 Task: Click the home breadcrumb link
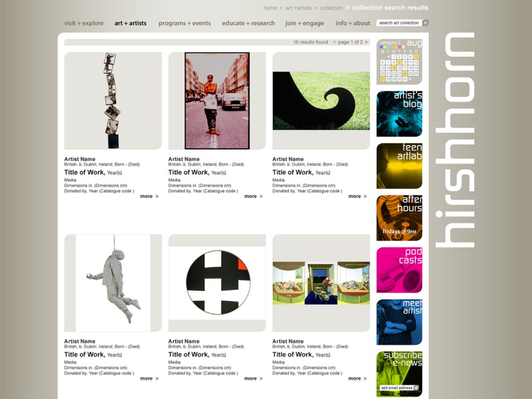[270, 8]
